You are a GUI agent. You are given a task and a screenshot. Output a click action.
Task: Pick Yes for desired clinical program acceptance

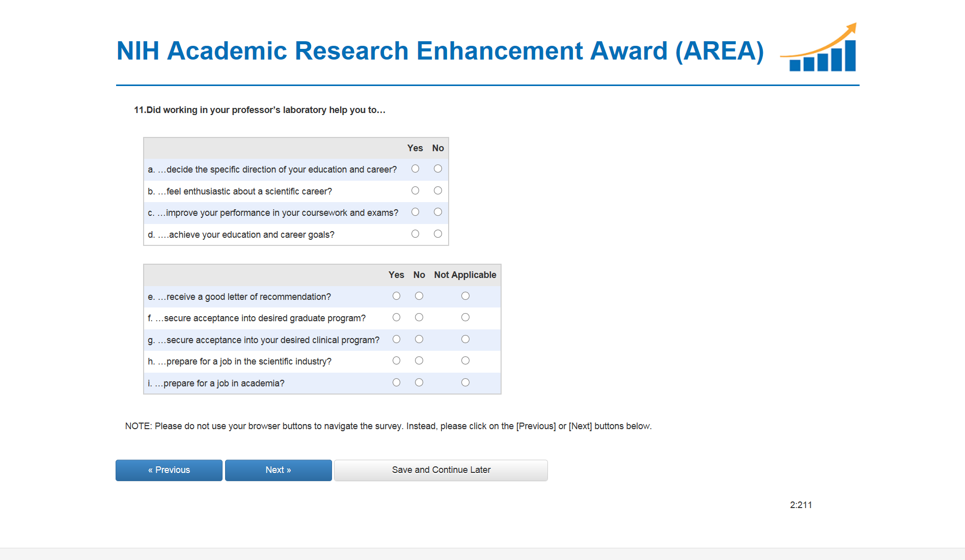pyautogui.click(x=397, y=340)
